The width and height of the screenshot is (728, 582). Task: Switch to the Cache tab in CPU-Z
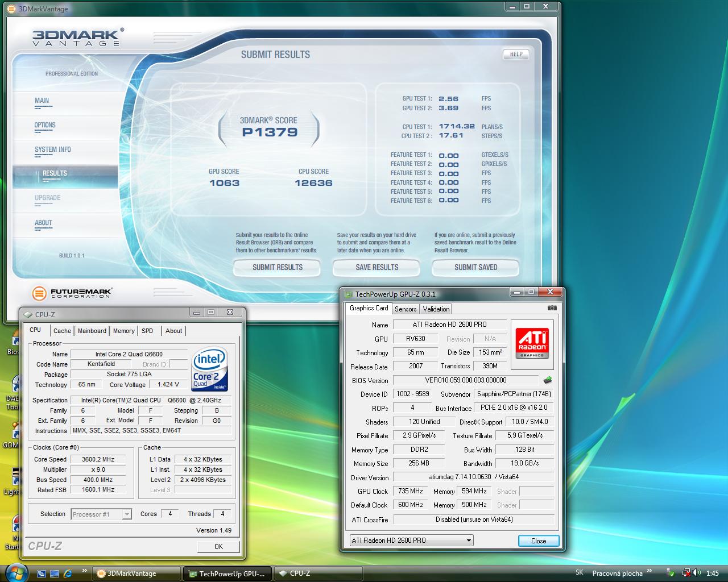[62, 331]
